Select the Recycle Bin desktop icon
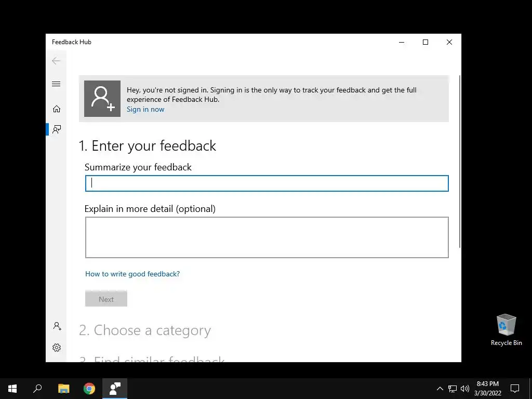The height and width of the screenshot is (399, 532). tap(506, 330)
